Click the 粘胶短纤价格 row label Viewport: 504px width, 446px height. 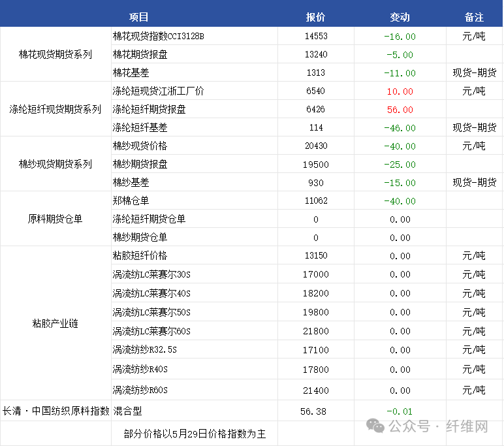click(140, 255)
